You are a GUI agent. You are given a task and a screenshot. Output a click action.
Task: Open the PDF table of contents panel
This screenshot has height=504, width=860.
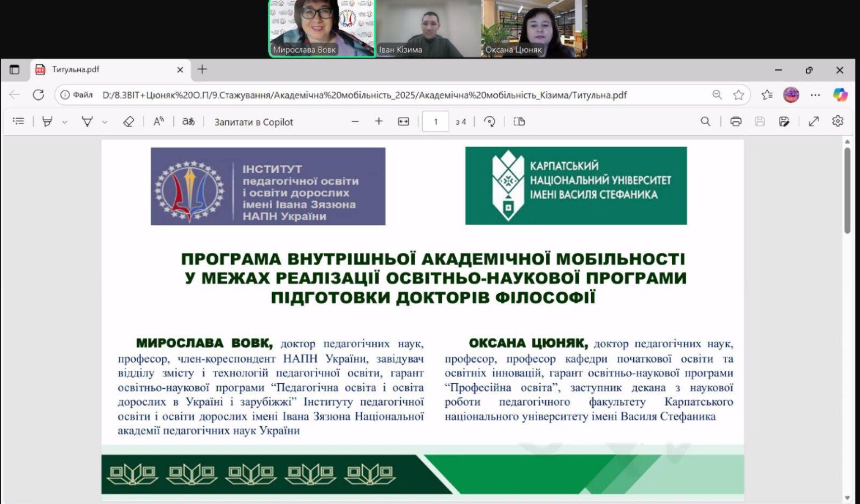[x=18, y=121]
